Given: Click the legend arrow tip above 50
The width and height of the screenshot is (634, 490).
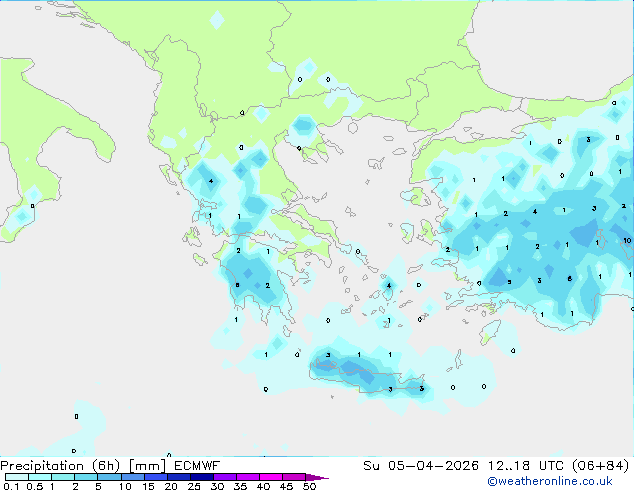Looking at the screenshot, I should pos(317,477).
